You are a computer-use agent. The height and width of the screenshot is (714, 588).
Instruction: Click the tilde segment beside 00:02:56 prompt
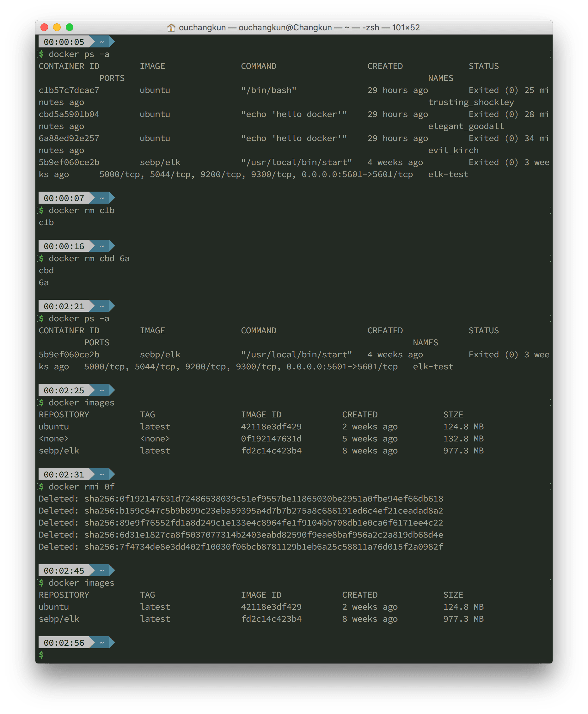pos(102,643)
